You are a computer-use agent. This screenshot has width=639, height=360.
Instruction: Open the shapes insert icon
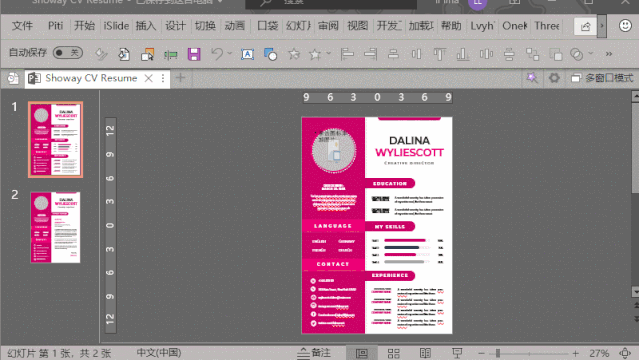tap(270, 54)
